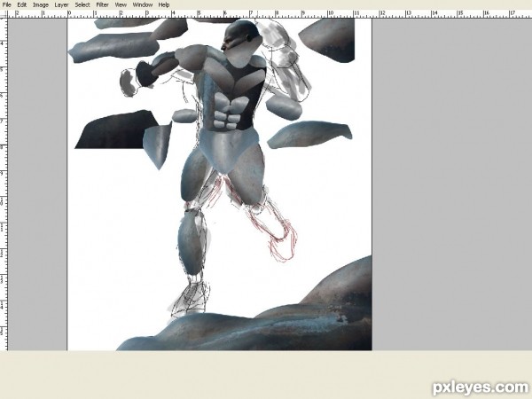Open the View menu
Image resolution: width=532 pixels, height=399 pixels.
tap(121, 4)
